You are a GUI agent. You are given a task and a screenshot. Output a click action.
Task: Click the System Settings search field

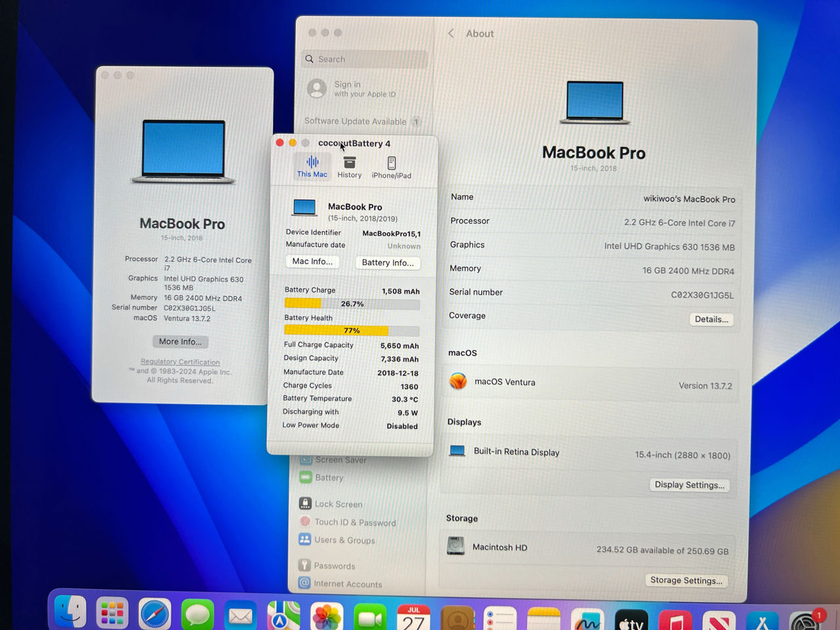tap(364, 58)
